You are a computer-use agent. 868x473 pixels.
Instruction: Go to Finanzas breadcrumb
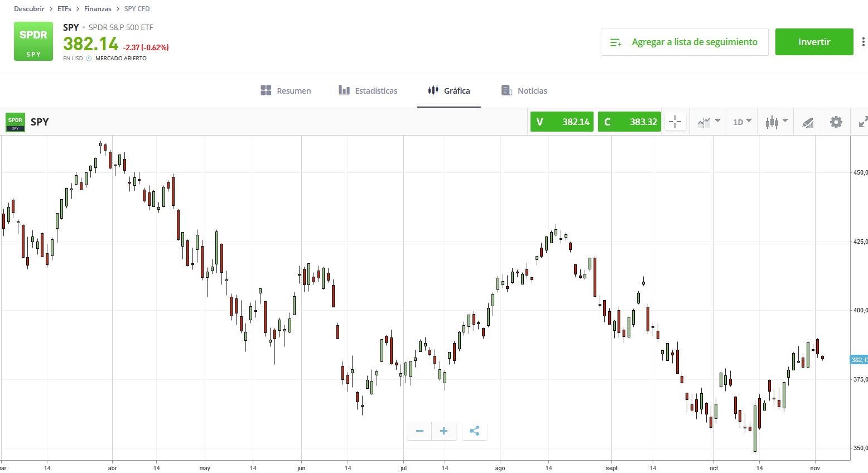click(x=98, y=9)
